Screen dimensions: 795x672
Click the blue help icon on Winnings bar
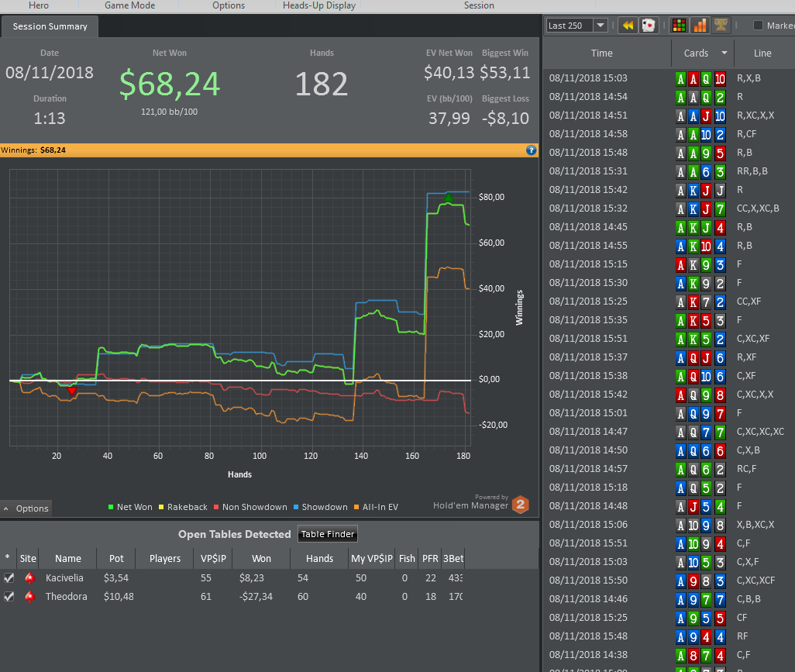[531, 150]
